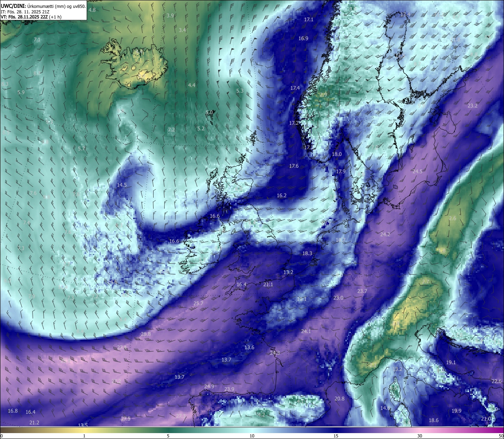Viewport: 504px width, 439px height.
Task: Click the 5.2 value label
Action: 201,129
